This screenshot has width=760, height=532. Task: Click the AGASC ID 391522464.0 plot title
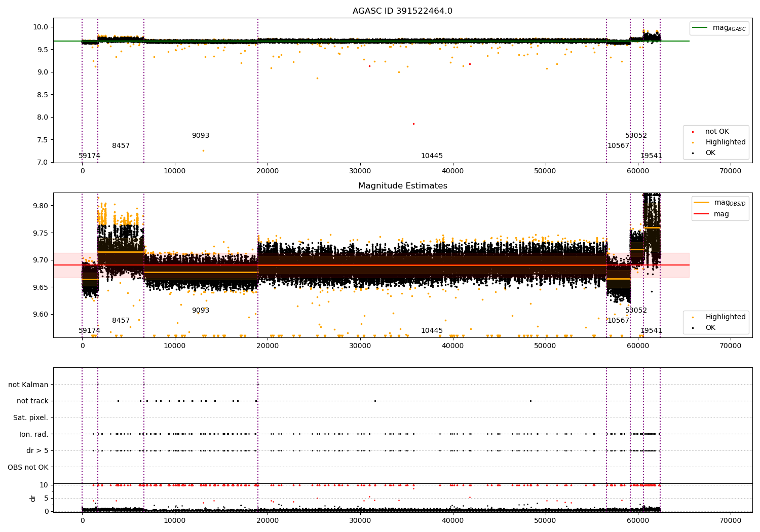coord(402,11)
